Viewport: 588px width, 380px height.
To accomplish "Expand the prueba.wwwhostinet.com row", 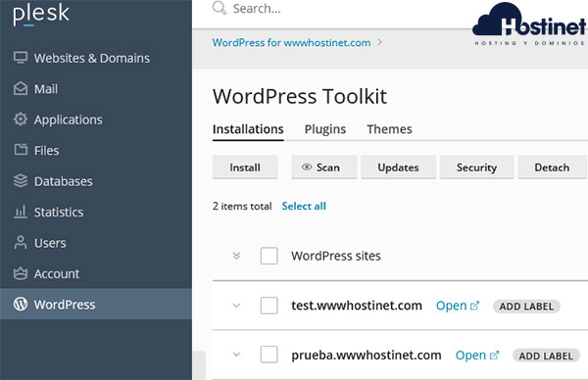I will (x=236, y=355).
